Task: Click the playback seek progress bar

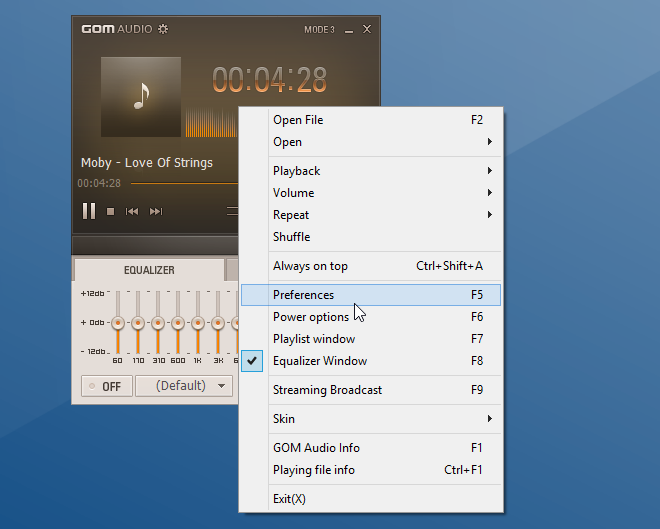Action: point(184,183)
